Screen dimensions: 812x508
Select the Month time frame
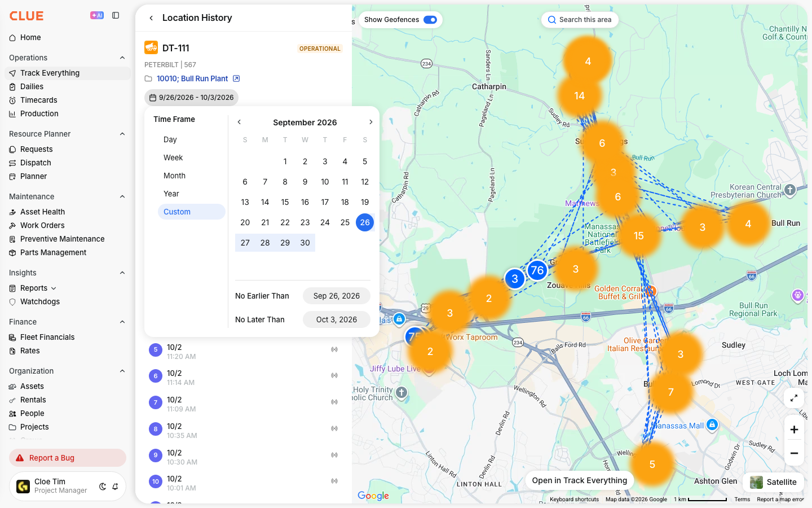191,176
